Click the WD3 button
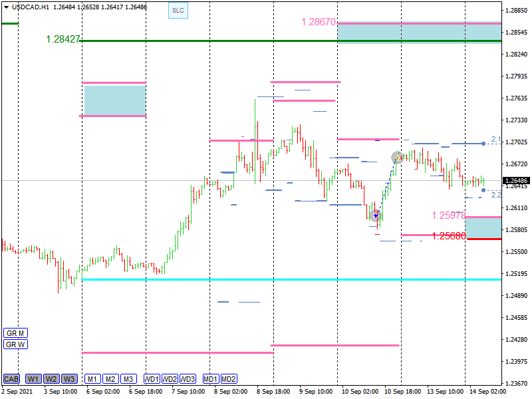The width and height of the screenshot is (532, 399). click(x=188, y=379)
